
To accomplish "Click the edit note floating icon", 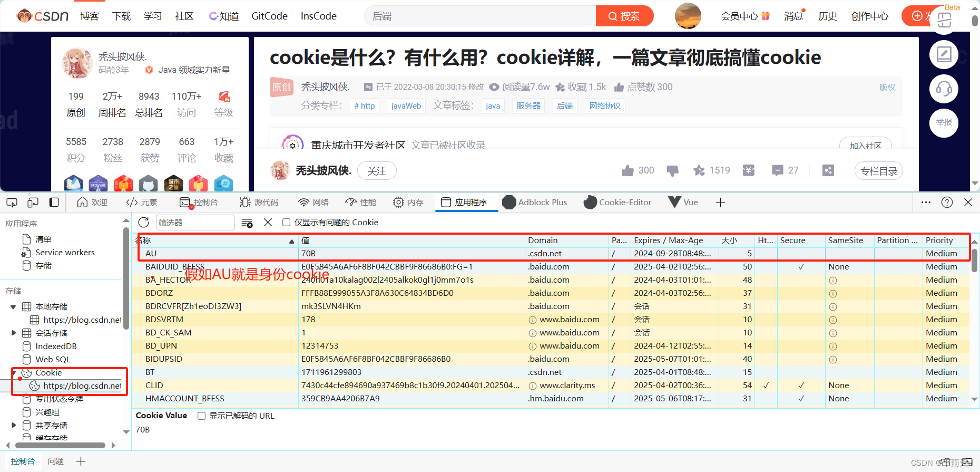I will [944, 54].
